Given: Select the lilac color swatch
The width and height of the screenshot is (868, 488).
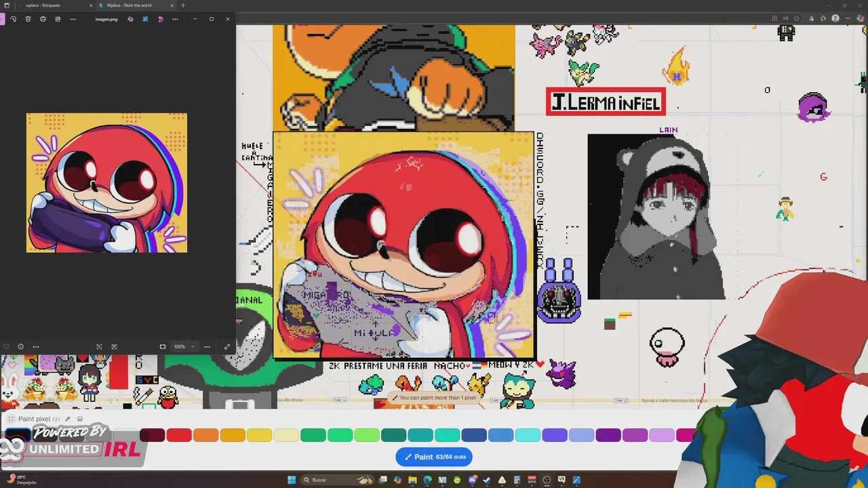Looking at the screenshot, I should tap(662, 435).
